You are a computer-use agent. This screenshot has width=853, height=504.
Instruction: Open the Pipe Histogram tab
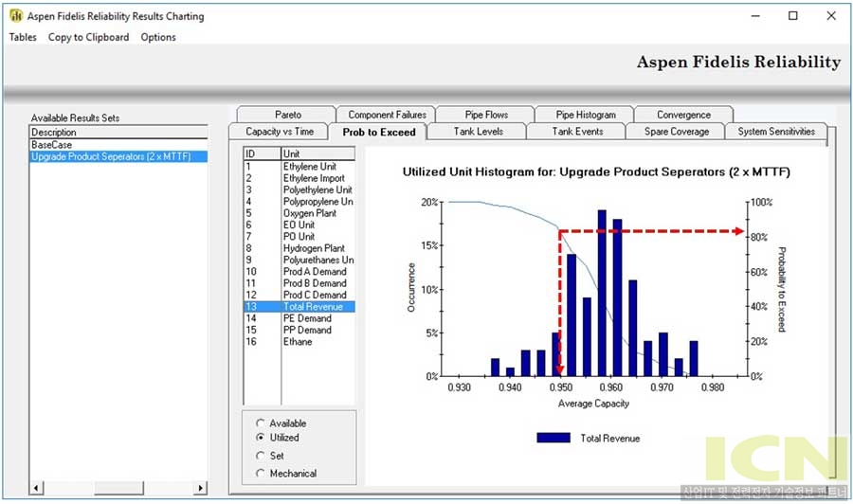click(585, 115)
